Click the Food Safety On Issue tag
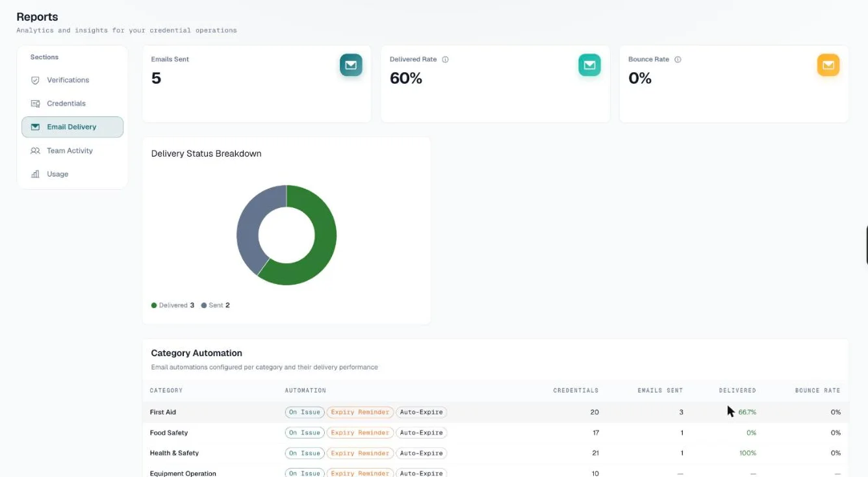The image size is (868, 477). (x=305, y=433)
